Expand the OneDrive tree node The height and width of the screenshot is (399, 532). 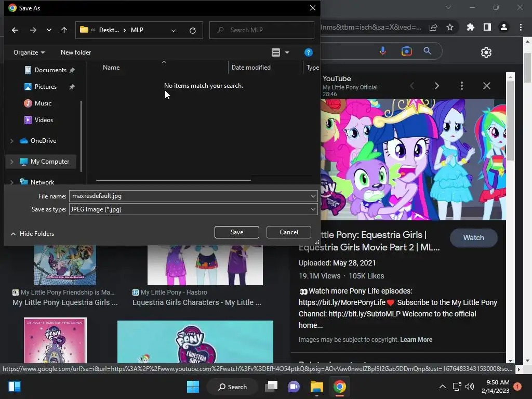12,141
